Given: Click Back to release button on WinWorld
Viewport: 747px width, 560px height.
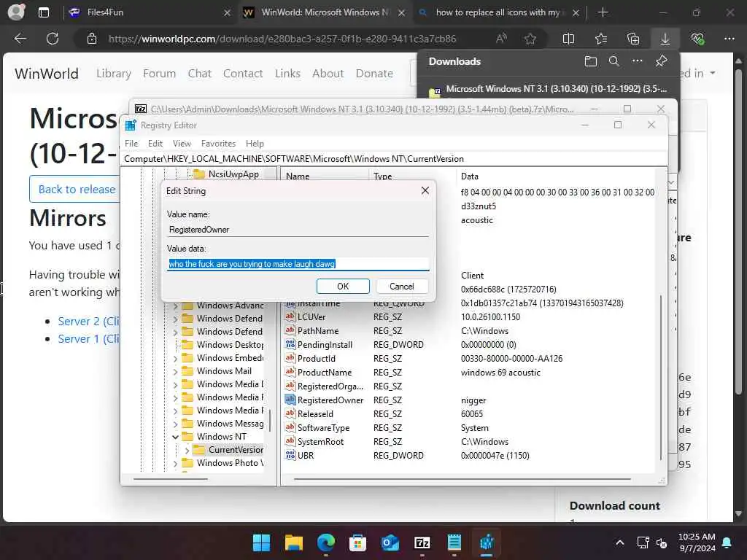Looking at the screenshot, I should click(76, 189).
